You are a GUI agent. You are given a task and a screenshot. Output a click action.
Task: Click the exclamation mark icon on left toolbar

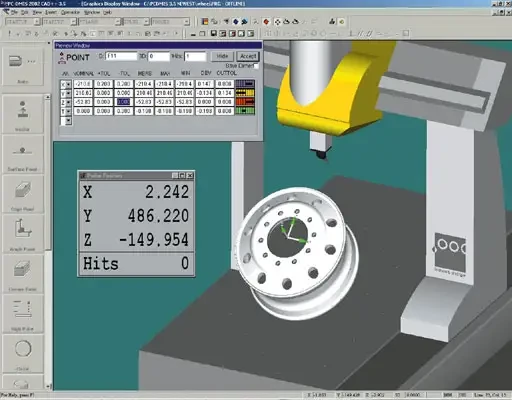[x=9, y=33]
